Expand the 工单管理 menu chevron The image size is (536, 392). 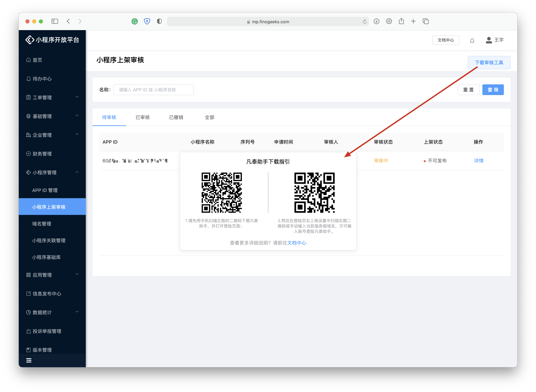(x=77, y=97)
